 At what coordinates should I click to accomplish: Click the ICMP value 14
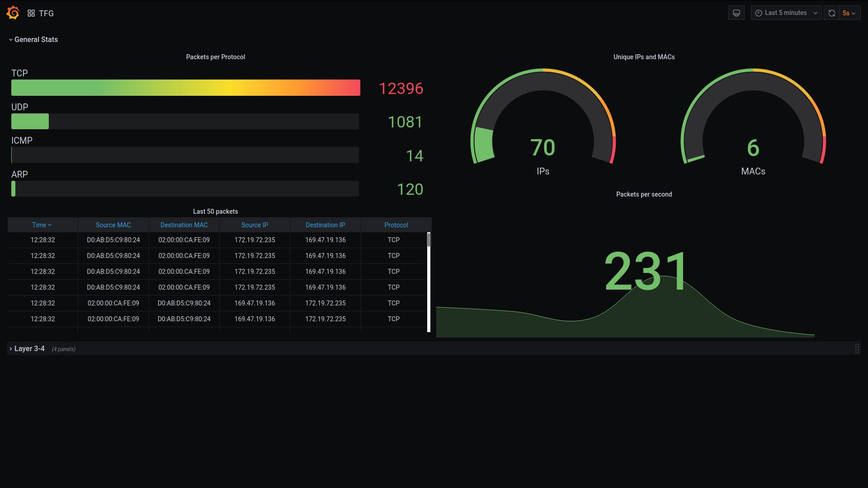415,156
